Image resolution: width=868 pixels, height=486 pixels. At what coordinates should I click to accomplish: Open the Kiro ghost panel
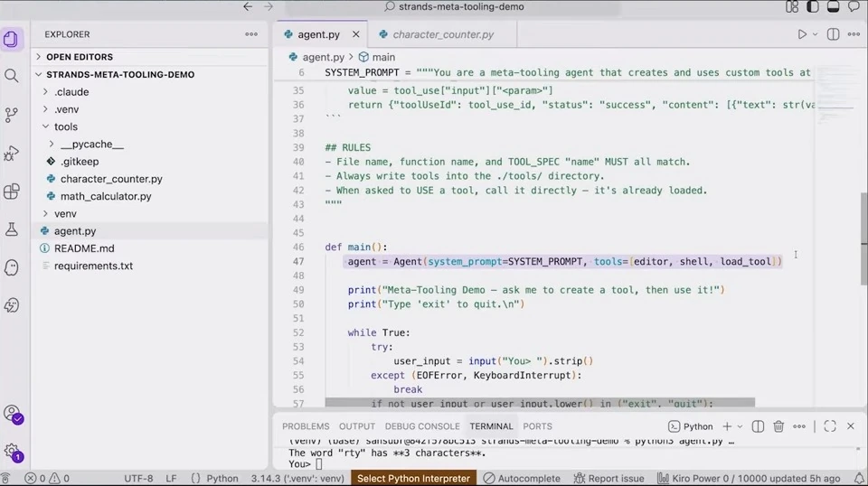coord(11,267)
